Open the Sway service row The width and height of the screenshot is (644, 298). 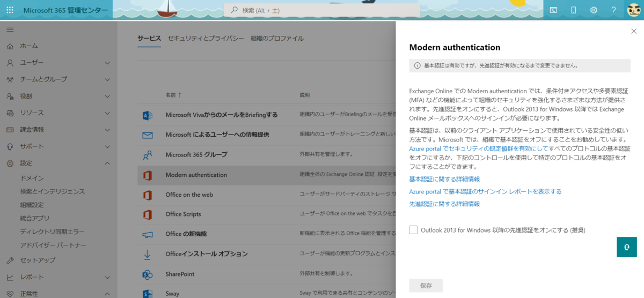(266, 293)
